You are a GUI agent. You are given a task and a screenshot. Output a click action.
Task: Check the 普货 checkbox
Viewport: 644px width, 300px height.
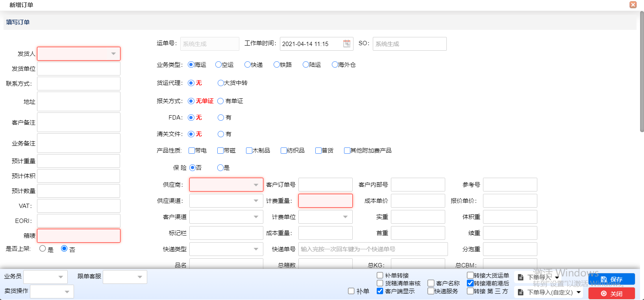(318, 151)
